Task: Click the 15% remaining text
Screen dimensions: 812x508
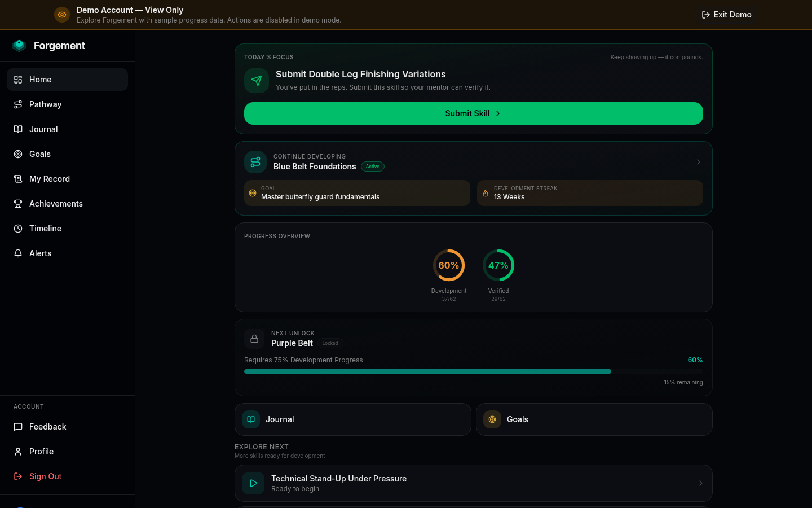Action: (683, 383)
